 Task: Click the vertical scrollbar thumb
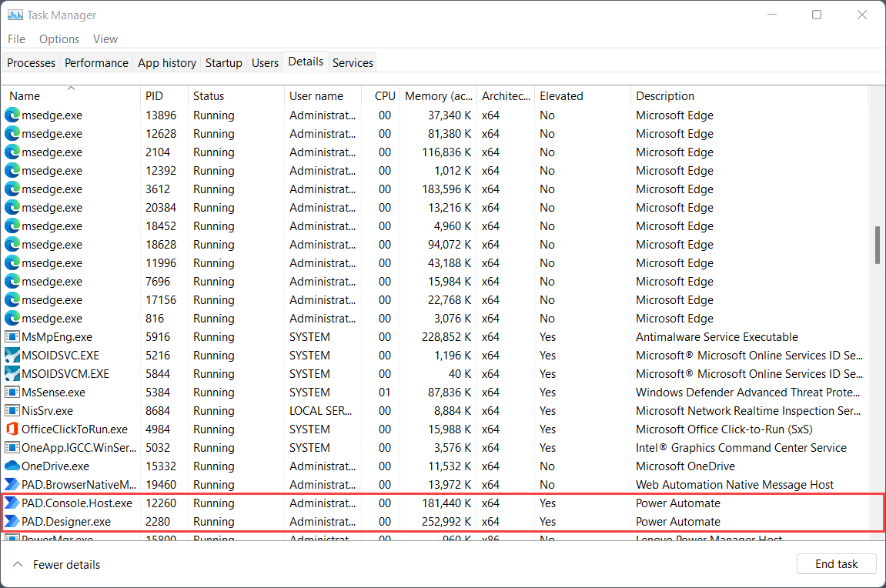pos(878,245)
